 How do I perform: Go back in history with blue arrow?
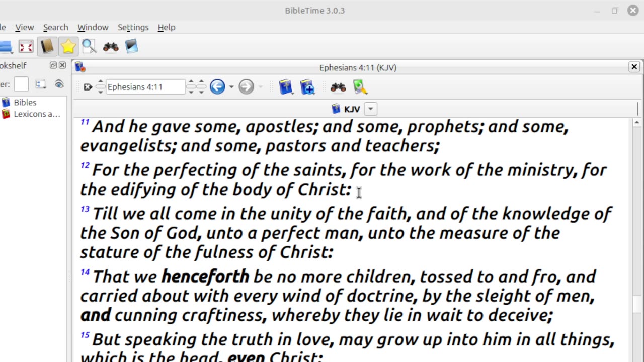click(217, 87)
